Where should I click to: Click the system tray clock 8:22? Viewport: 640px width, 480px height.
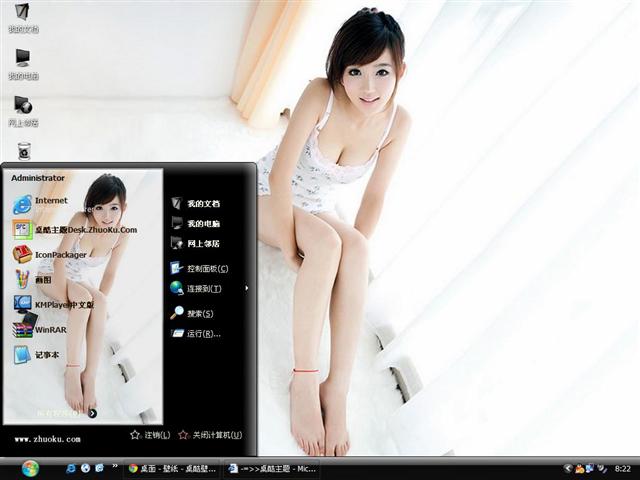pyautogui.click(x=622, y=469)
